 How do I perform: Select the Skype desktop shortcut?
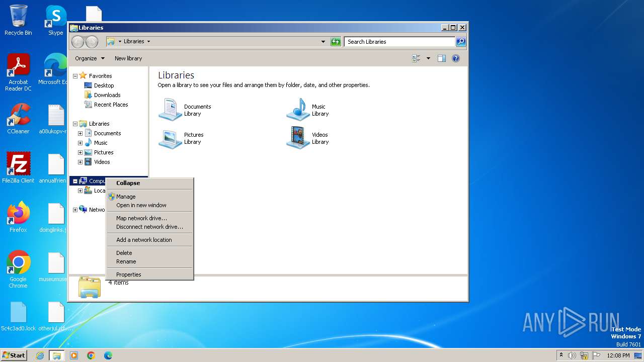click(55, 21)
